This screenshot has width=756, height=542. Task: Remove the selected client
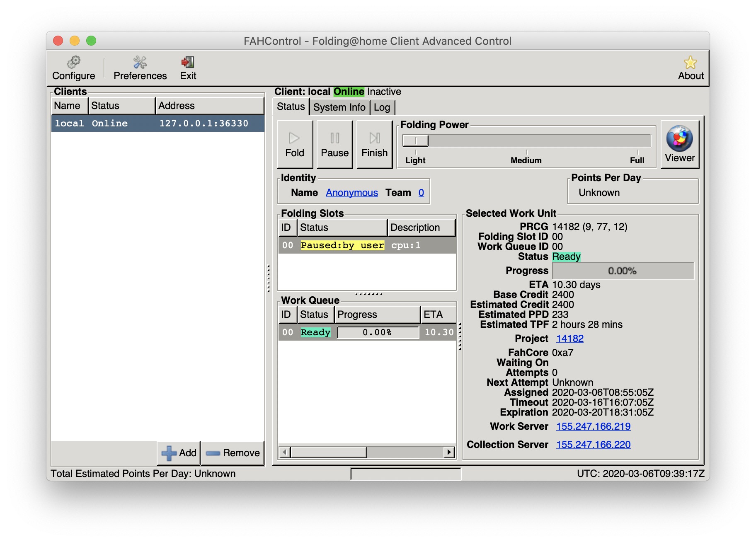point(233,453)
